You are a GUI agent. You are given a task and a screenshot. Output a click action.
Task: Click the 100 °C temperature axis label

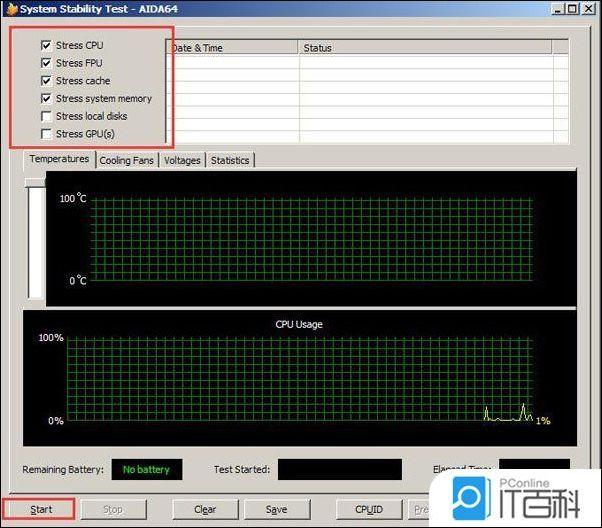coord(73,198)
